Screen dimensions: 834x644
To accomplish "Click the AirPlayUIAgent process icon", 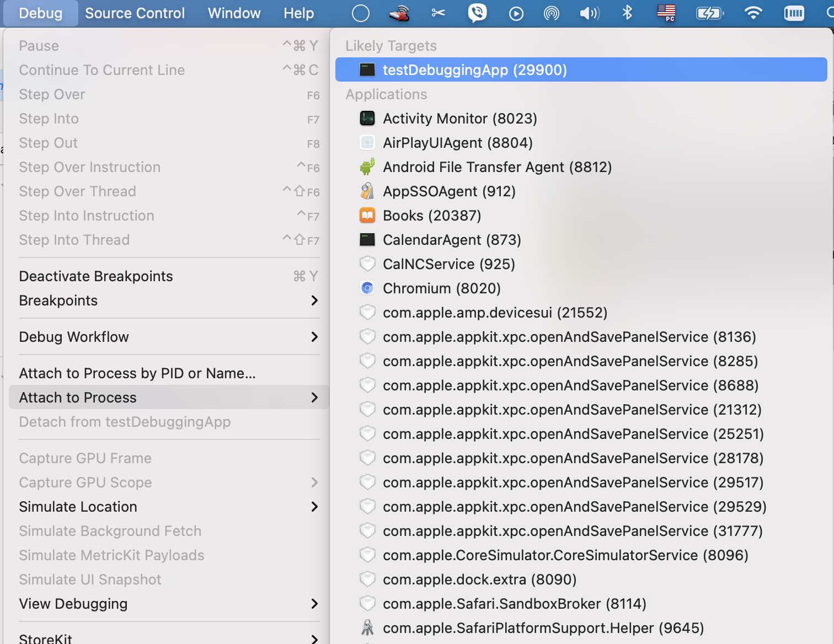I will coord(367,142).
